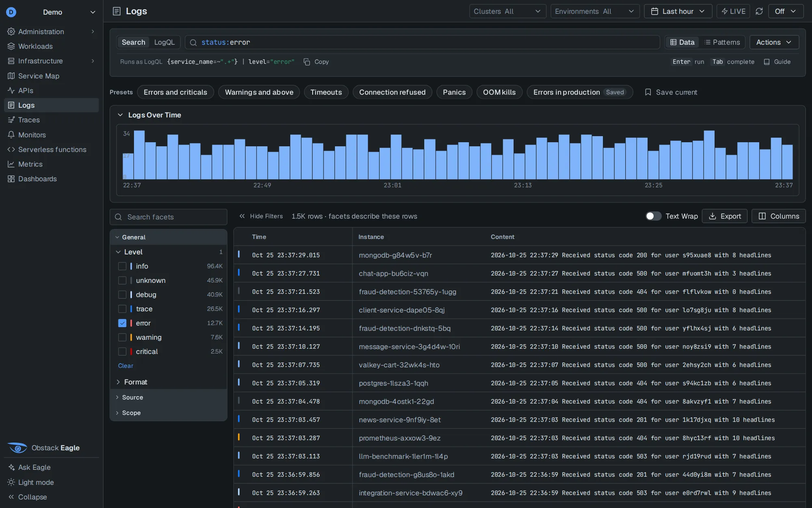Viewport: 812px width, 508px height.
Task: Check the debug level checkbox
Action: tap(122, 295)
